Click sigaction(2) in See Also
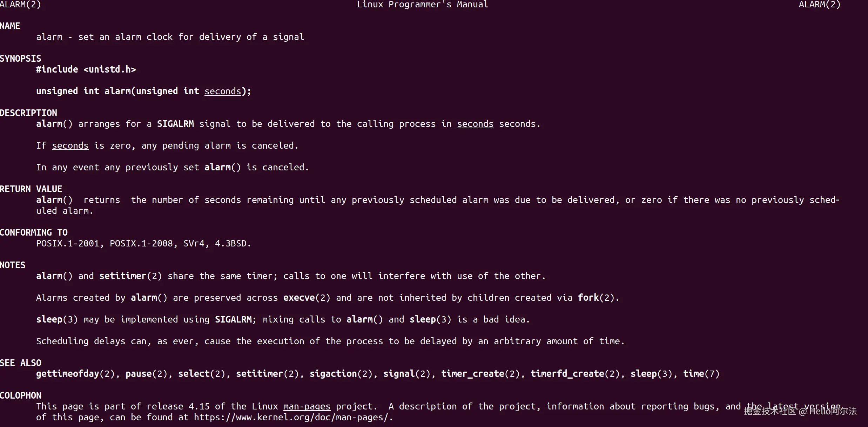 341,374
